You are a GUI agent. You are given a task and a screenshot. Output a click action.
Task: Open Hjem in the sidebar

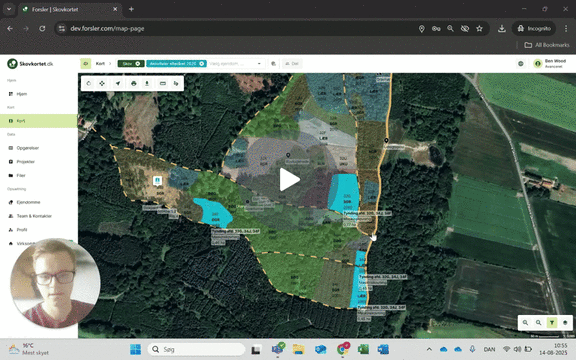(22, 94)
